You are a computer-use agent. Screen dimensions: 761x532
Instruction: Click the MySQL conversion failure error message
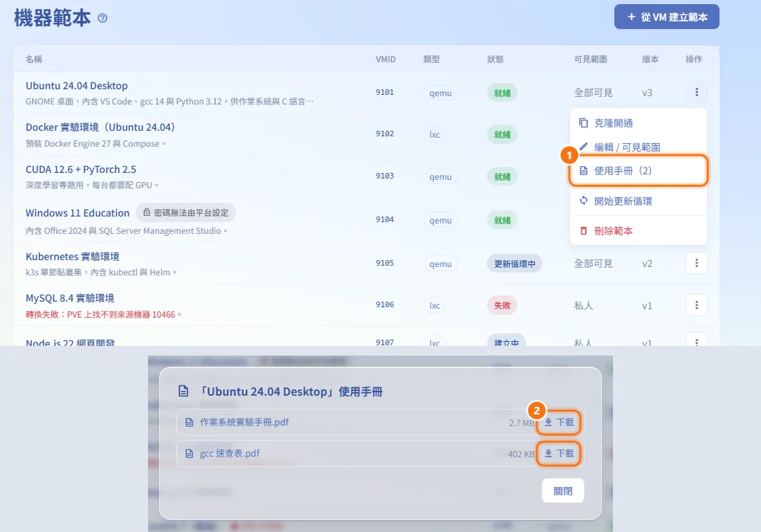click(103, 315)
